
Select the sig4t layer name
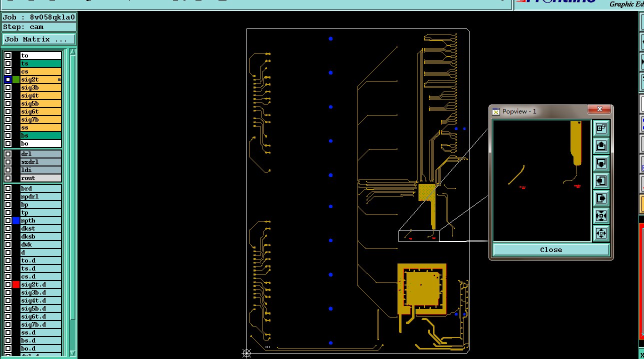coord(41,95)
